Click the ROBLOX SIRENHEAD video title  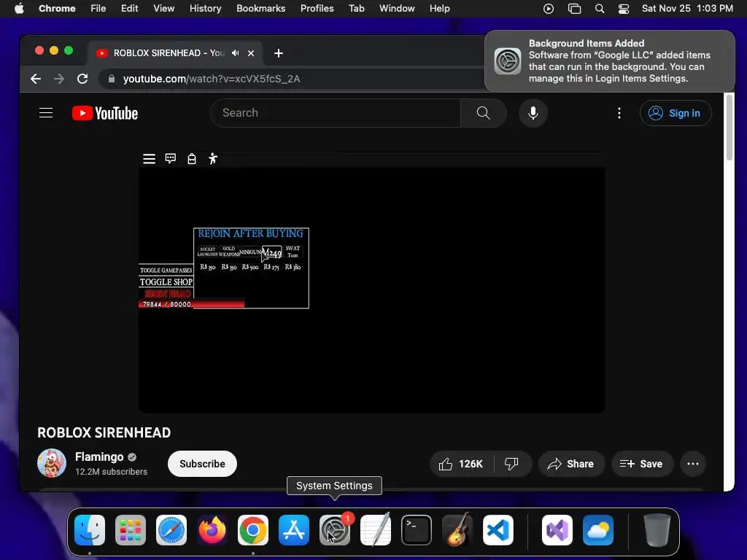[x=104, y=432]
